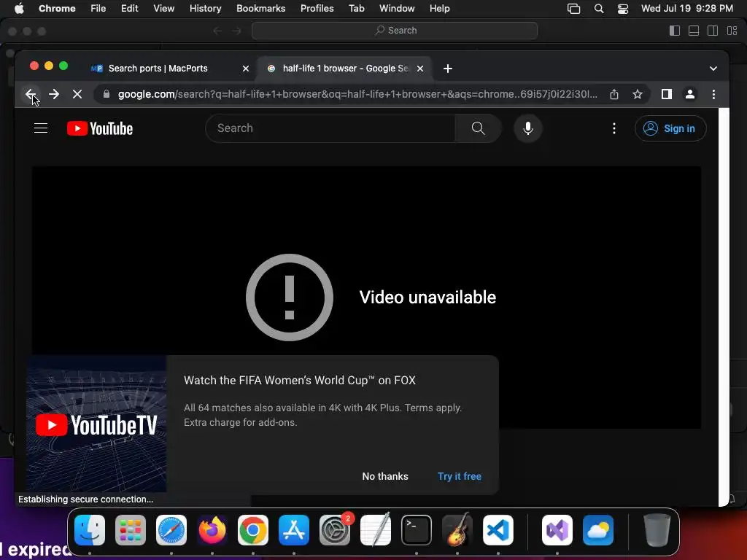Click the screen mirroring menu bar icon

573,9
